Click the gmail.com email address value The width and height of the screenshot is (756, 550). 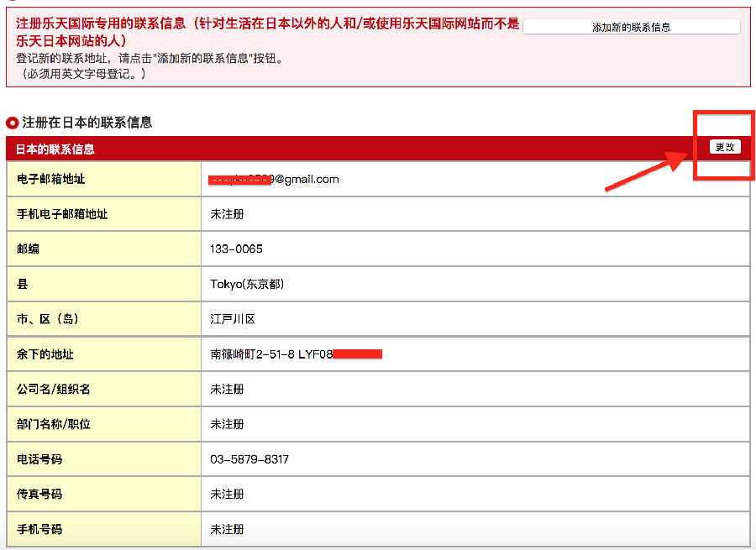pos(275,180)
